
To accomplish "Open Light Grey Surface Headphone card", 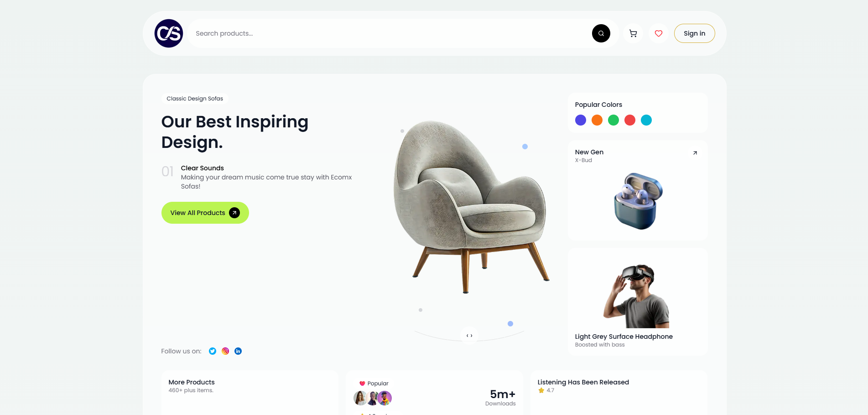I will pyautogui.click(x=638, y=302).
